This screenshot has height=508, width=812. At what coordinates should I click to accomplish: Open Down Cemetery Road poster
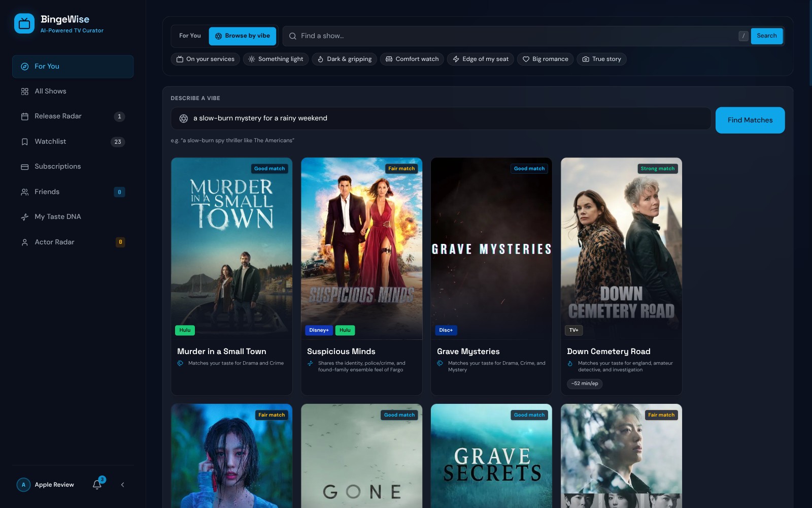(622, 248)
